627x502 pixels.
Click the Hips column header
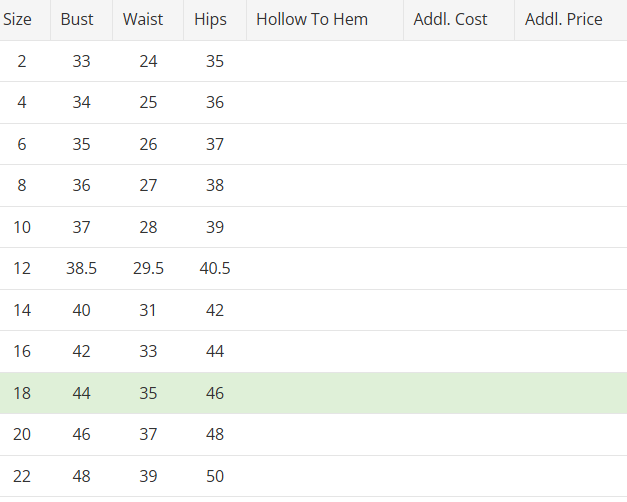pyautogui.click(x=210, y=20)
